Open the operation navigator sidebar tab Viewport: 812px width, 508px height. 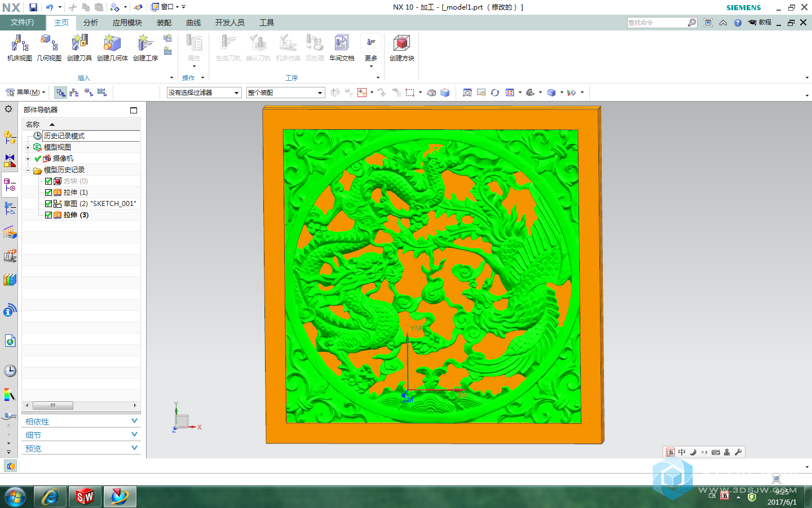[10, 208]
